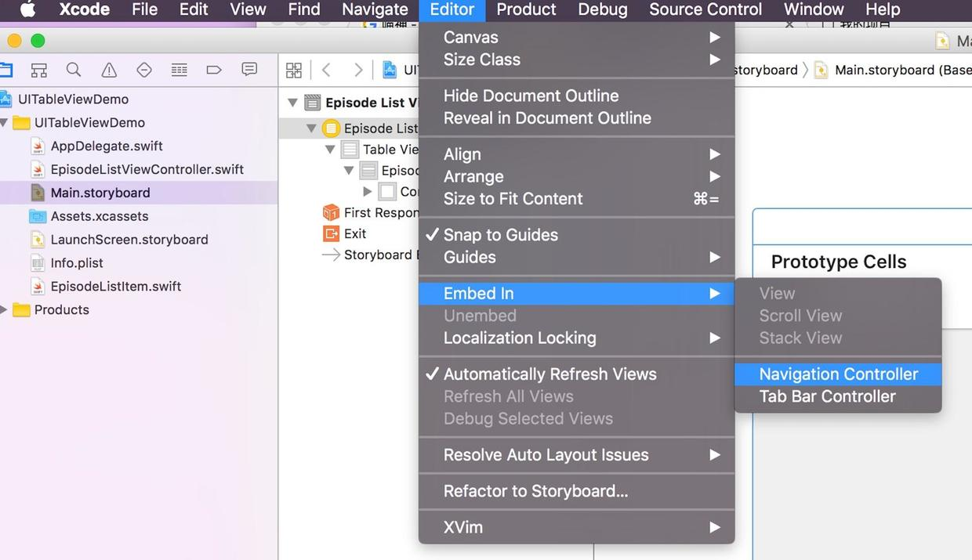Click the Prototype Cells header on canvas
This screenshot has height=560, width=972.
pyautogui.click(x=839, y=262)
